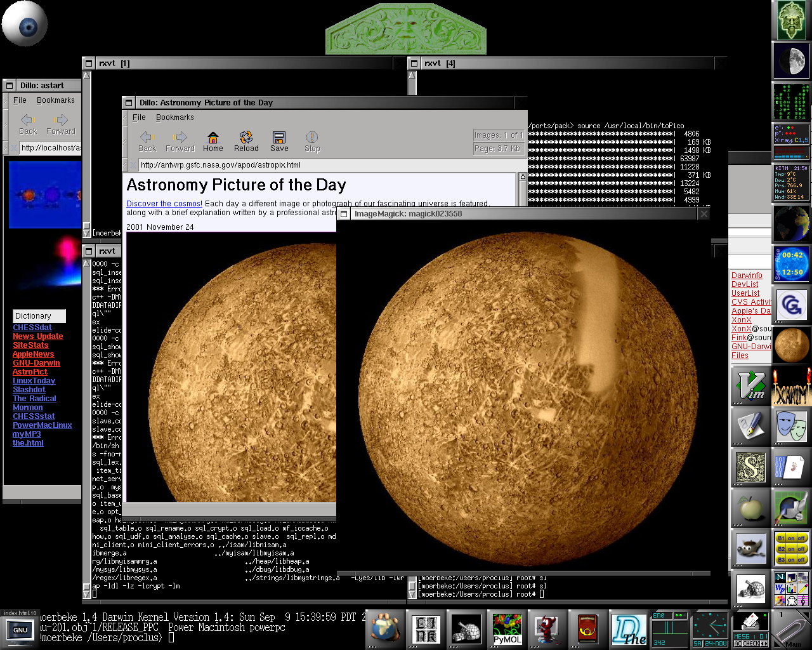Image resolution: width=812 pixels, height=650 pixels.
Task: Turn B3 off in the button applet
Action: coord(801,559)
